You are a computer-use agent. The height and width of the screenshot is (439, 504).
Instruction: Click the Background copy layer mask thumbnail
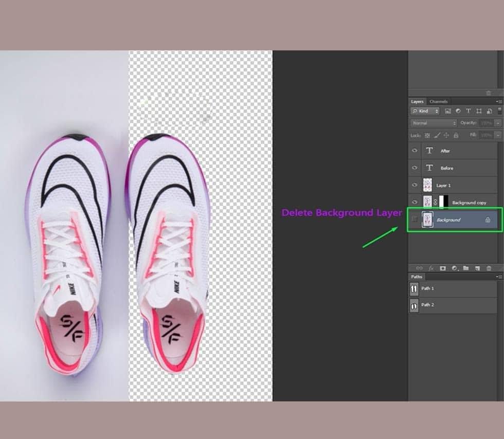[x=443, y=202]
